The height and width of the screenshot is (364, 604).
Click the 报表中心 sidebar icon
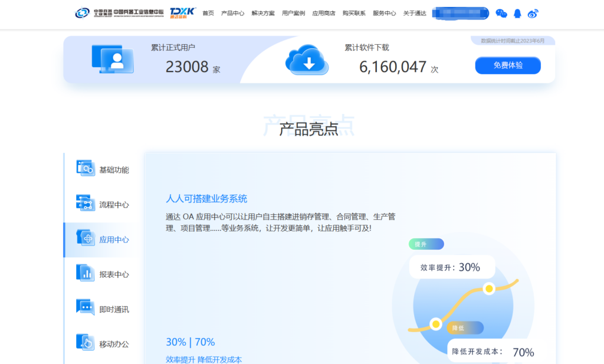tap(86, 273)
